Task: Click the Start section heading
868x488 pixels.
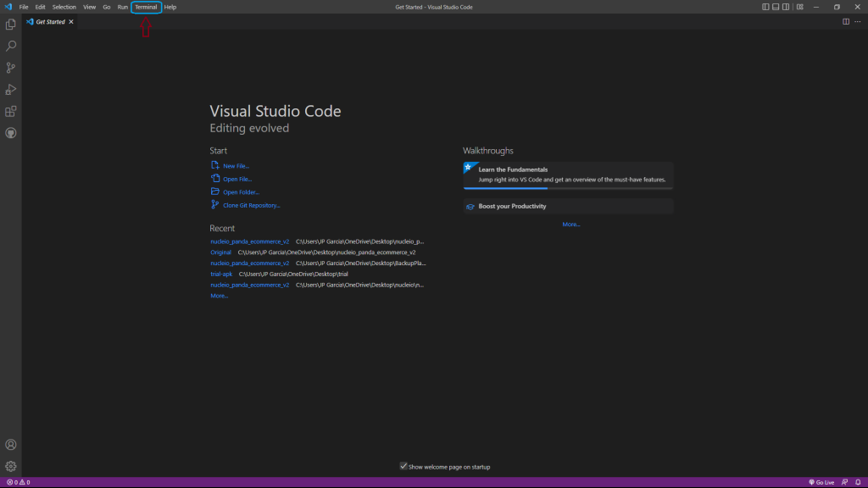Action: point(218,151)
